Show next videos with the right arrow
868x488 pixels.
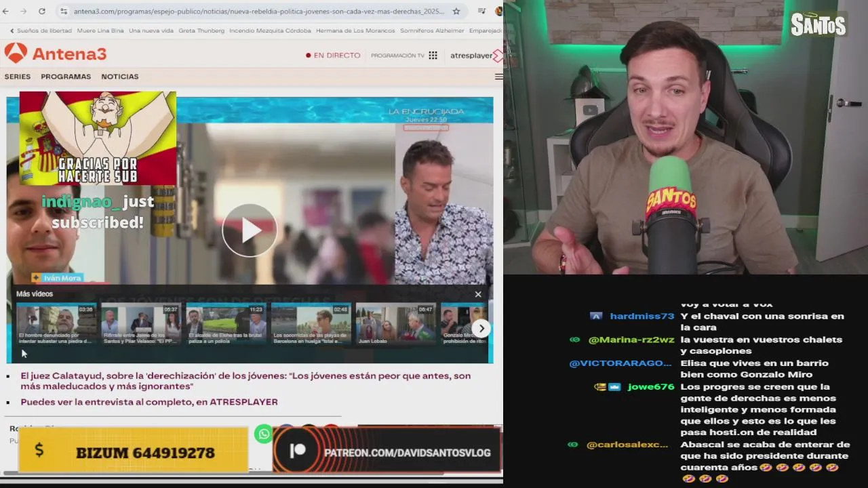point(481,329)
